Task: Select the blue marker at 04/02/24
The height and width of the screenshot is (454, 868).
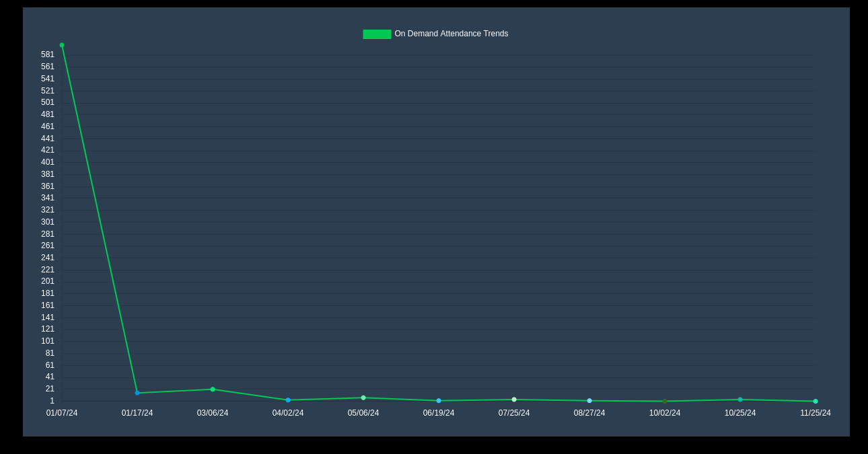Action: [287, 400]
